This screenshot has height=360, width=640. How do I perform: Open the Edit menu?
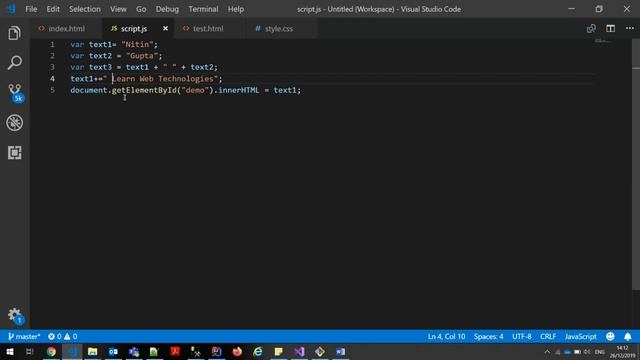coord(53,9)
